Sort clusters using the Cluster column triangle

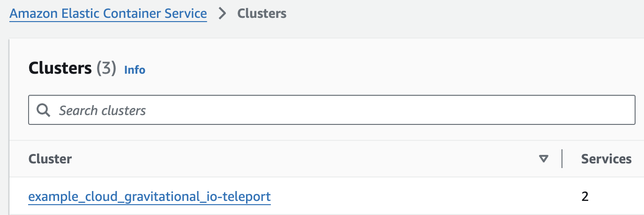(544, 159)
